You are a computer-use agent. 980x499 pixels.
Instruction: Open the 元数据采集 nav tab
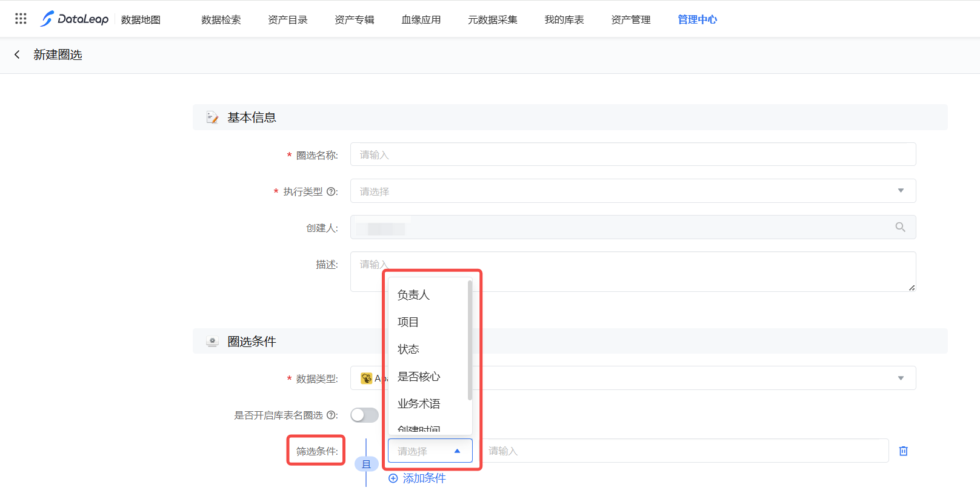click(493, 19)
